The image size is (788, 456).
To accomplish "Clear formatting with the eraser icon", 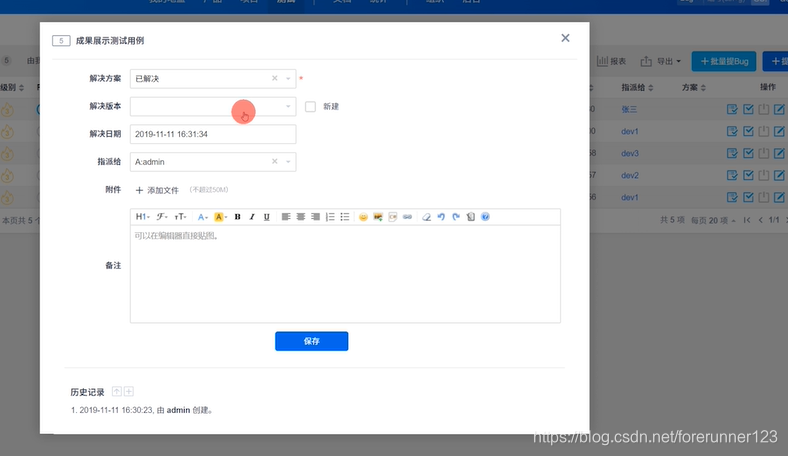I will (426, 217).
